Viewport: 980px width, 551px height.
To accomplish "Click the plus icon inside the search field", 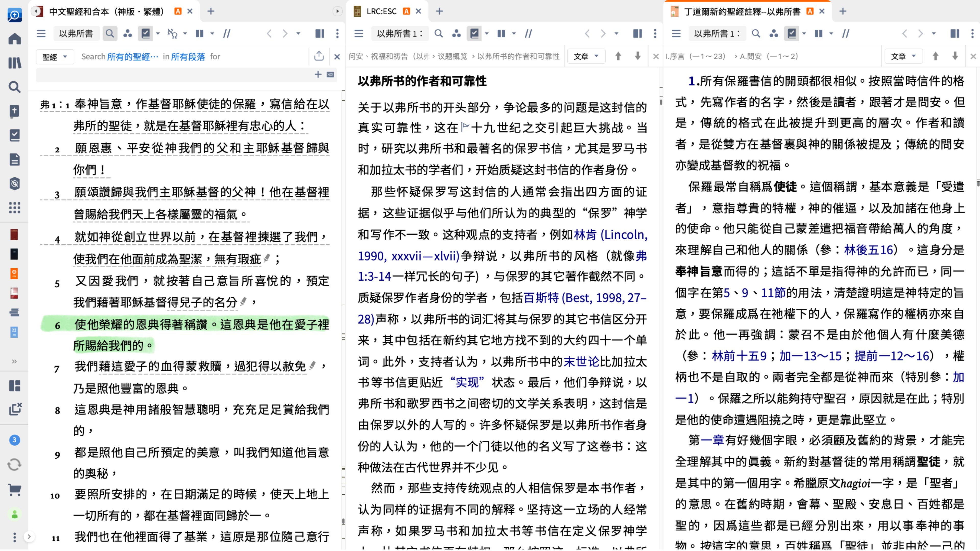I will 318,74.
